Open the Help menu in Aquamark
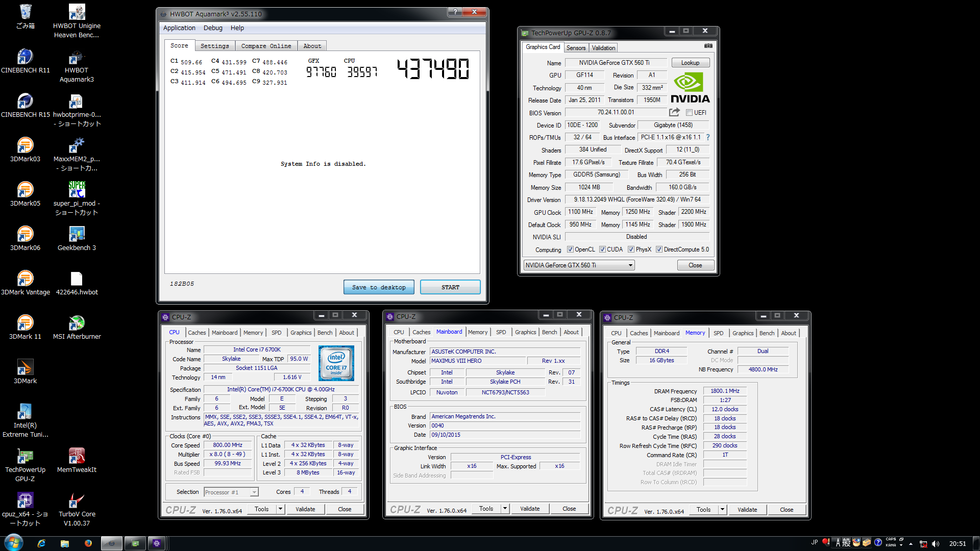The height and width of the screenshot is (551, 980). pyautogui.click(x=237, y=28)
